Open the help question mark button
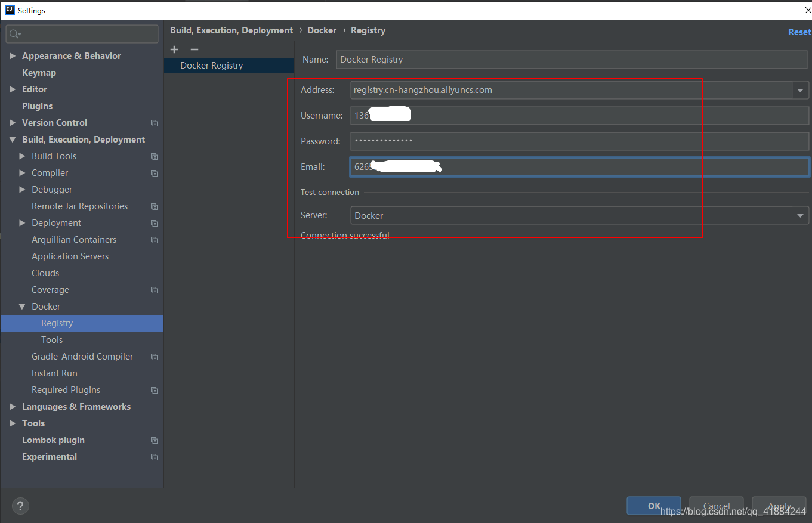 tap(20, 506)
